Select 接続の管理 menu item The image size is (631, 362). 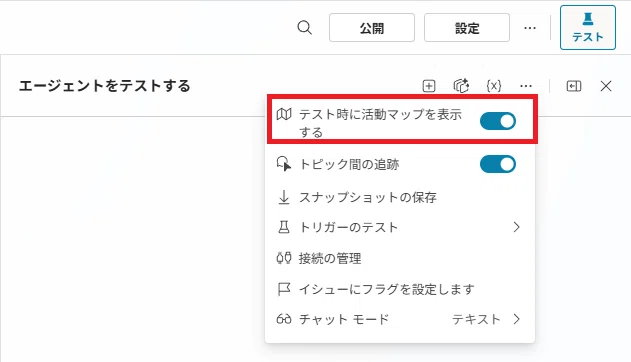400,258
